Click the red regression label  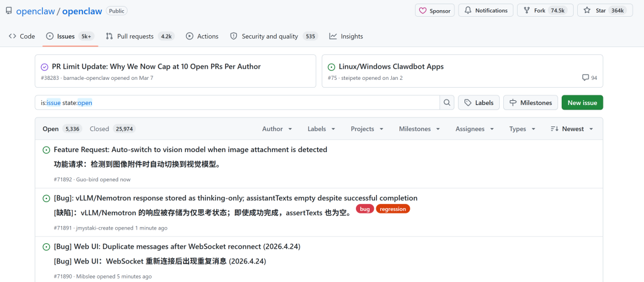click(x=393, y=209)
